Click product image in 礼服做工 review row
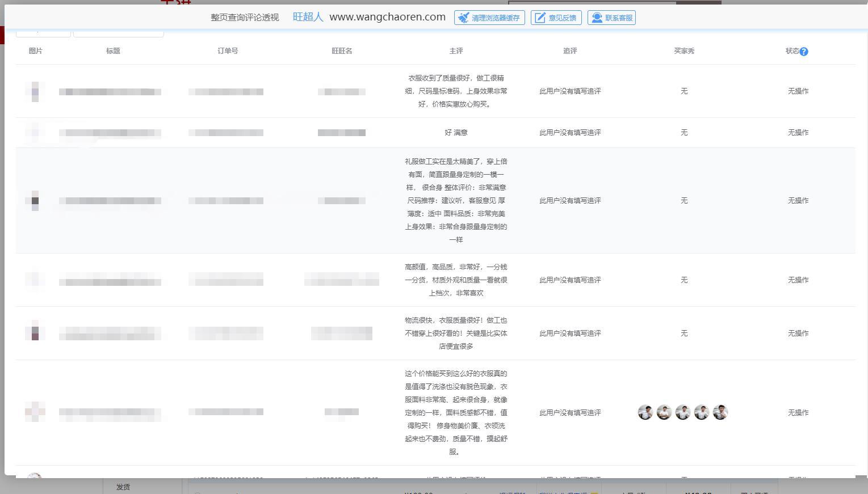The width and height of the screenshot is (868, 494). pos(35,201)
